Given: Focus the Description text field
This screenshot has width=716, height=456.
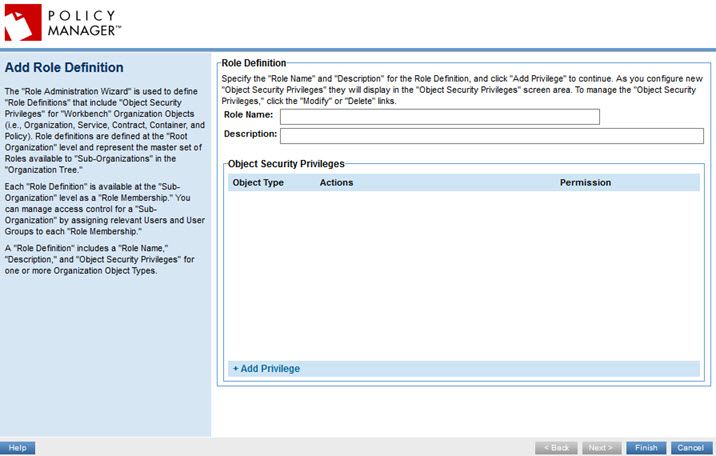Looking at the screenshot, I should coord(492,136).
